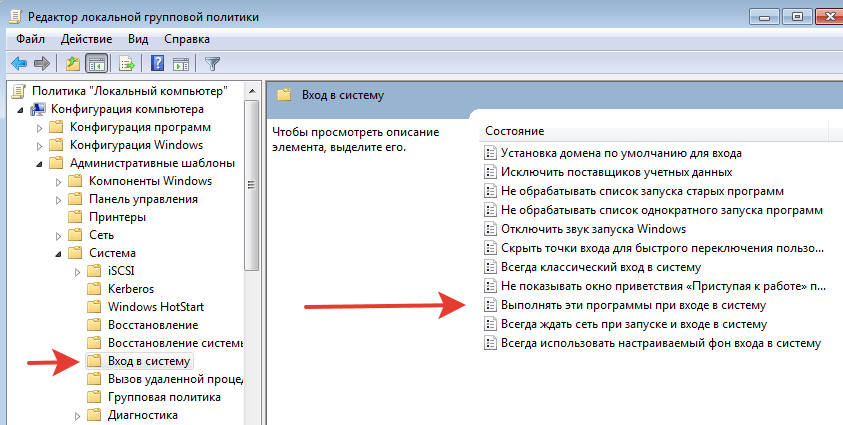
Task: Click the blue Back arrow in toolbar
Action: 18,64
